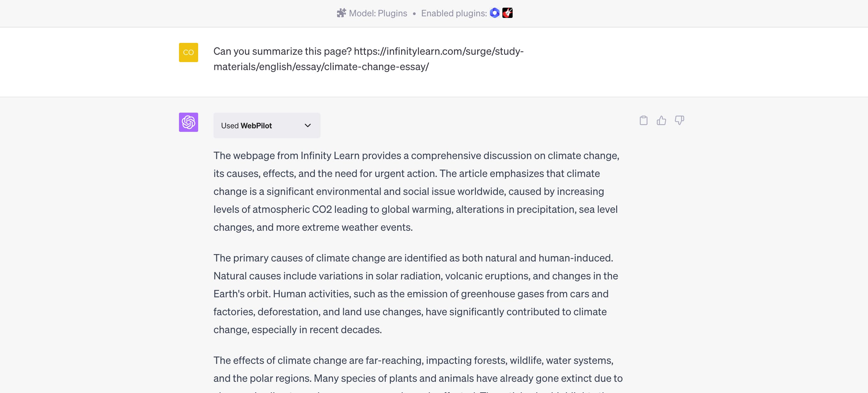
Task: Copy the response with the clipboard icon
Action: tap(643, 120)
